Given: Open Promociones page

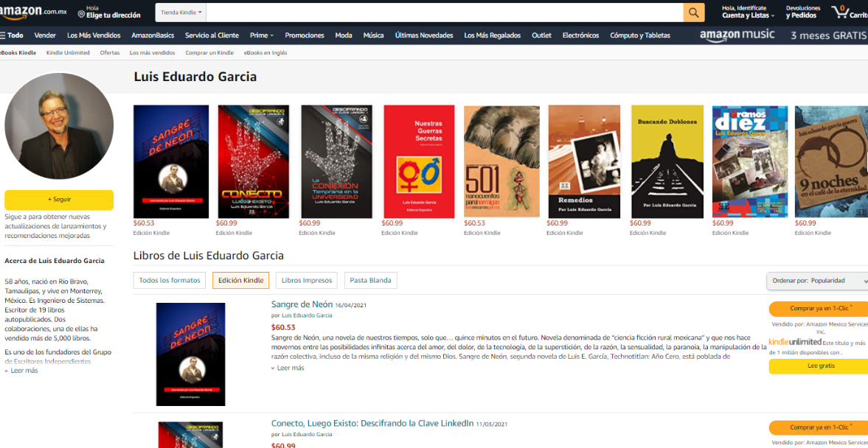Looking at the screenshot, I should (x=305, y=35).
